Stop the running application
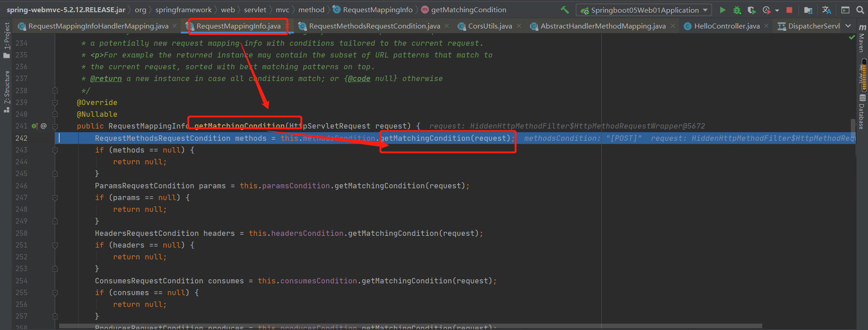Screen dimensions: 868x330 point(789,10)
